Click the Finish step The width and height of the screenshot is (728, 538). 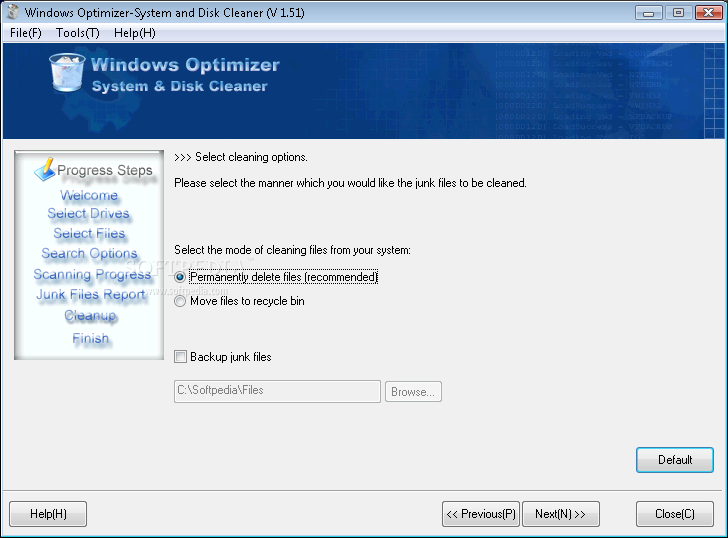(x=91, y=338)
